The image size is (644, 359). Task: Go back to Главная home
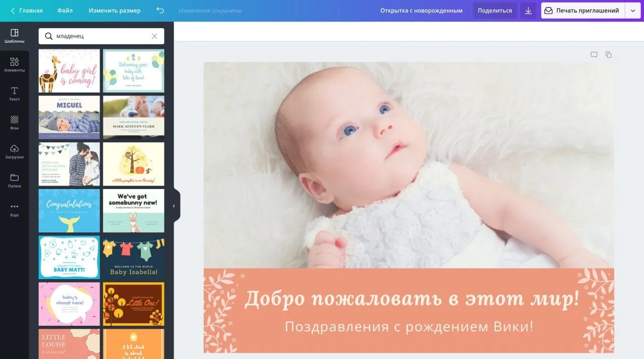point(27,11)
